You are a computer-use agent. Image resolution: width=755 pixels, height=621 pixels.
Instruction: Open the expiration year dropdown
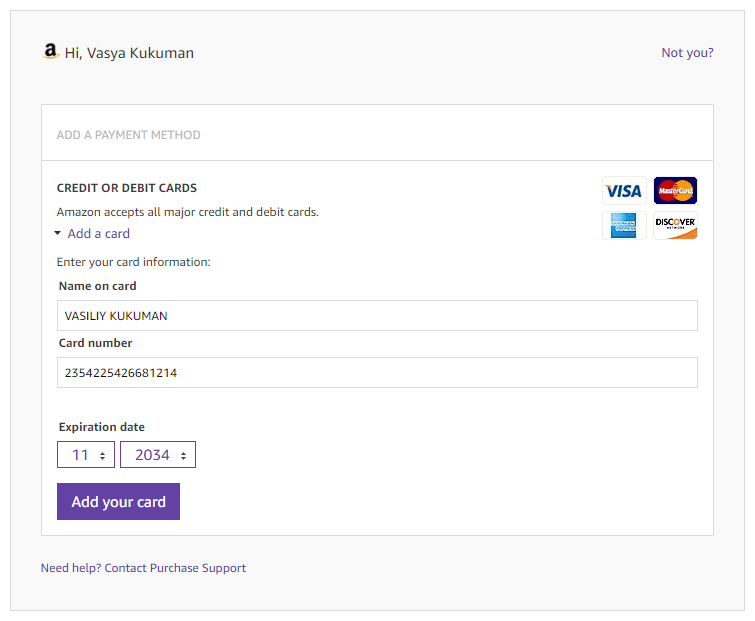tap(158, 455)
